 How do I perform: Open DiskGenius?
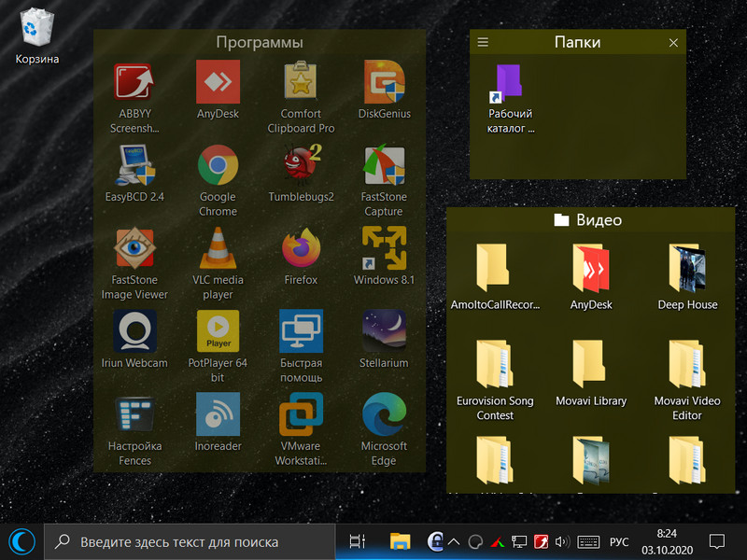tap(384, 90)
